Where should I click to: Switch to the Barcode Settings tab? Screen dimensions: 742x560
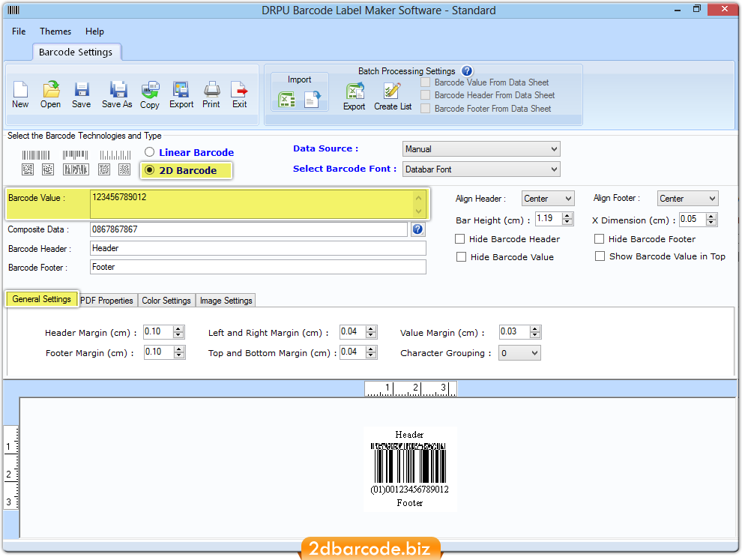point(76,52)
